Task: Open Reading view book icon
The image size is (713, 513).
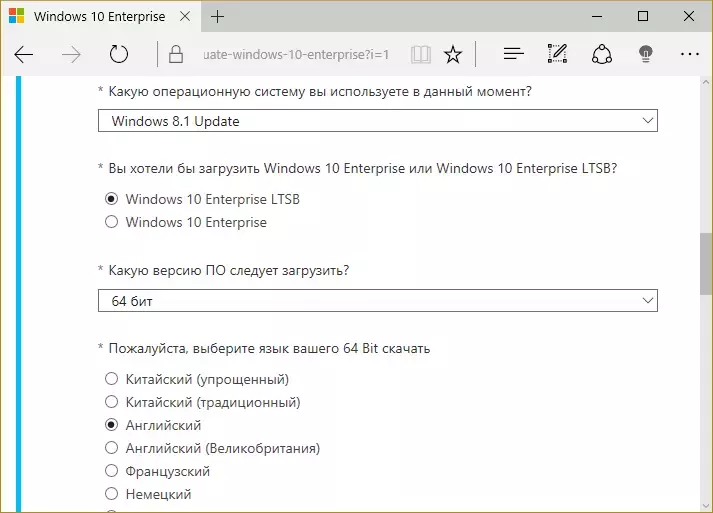Action: 421,55
